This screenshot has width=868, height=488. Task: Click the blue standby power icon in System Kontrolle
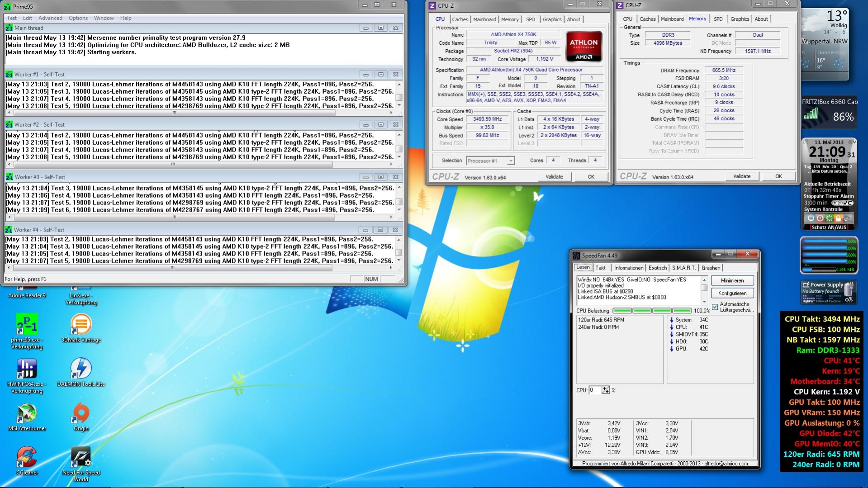[811, 218]
